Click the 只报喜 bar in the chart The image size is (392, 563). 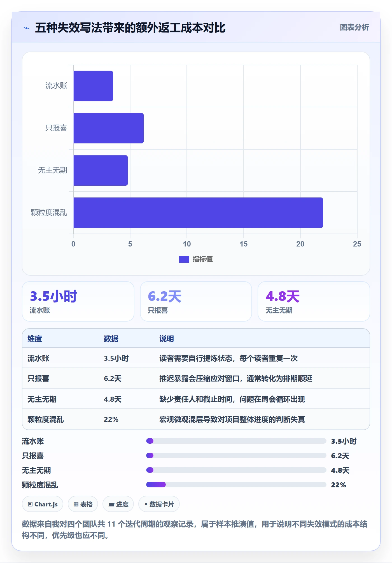click(x=109, y=128)
